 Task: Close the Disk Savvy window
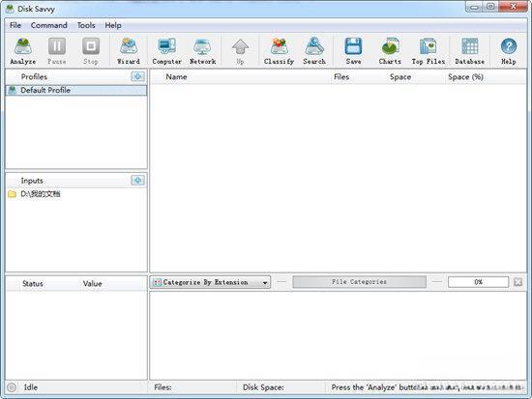[x=514, y=7]
